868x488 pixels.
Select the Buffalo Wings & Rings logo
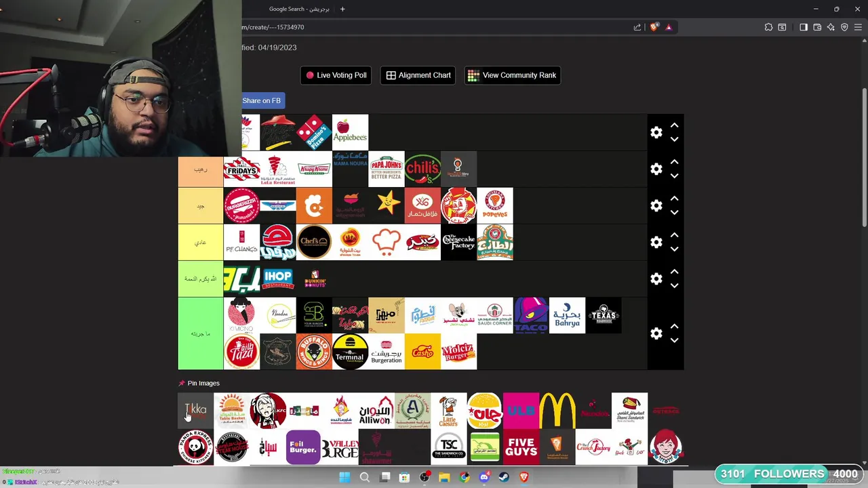click(x=314, y=352)
